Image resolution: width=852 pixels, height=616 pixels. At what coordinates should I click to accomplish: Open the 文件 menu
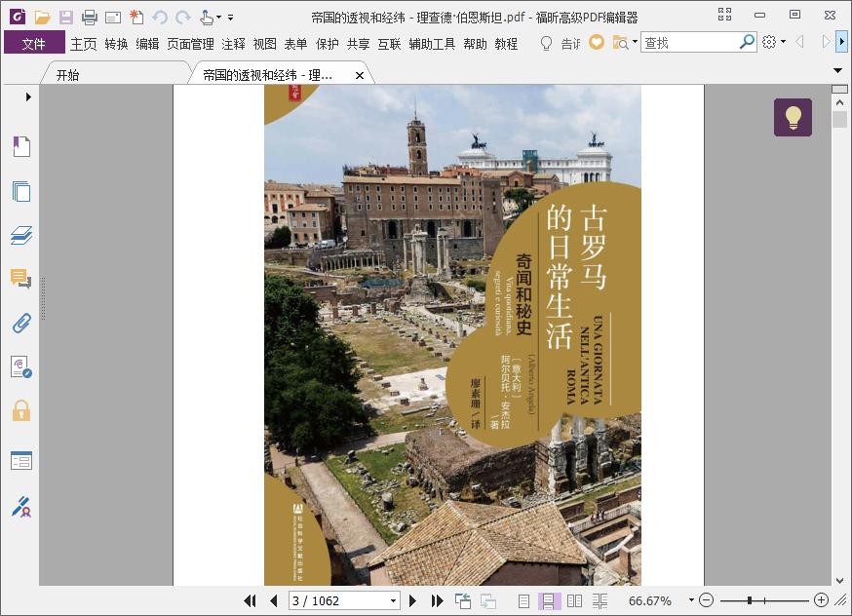click(x=34, y=43)
